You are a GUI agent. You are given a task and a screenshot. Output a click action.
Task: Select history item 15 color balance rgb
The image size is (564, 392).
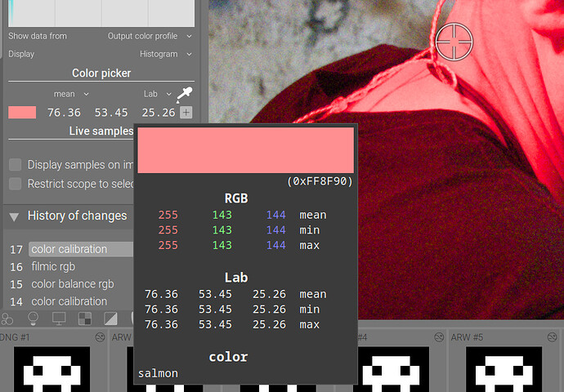pos(72,284)
